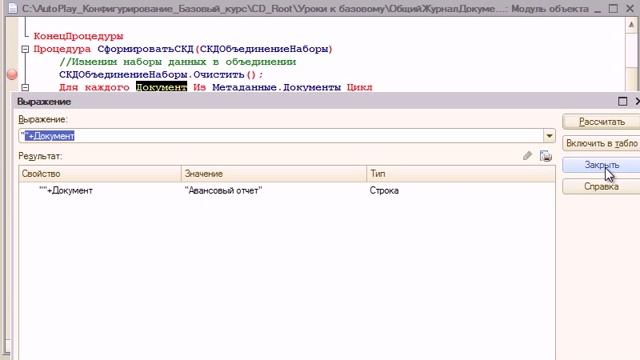This screenshot has height=360, width=640.
Task: Click the document icon in title bar
Action: click(x=13, y=8)
